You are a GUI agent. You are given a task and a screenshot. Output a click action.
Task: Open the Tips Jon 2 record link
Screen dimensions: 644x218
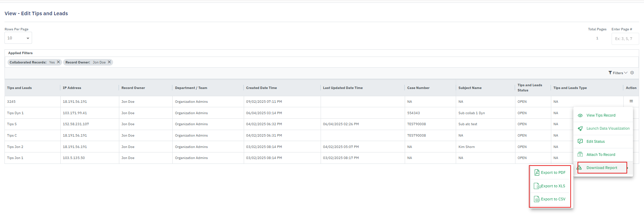pyautogui.click(x=15, y=147)
